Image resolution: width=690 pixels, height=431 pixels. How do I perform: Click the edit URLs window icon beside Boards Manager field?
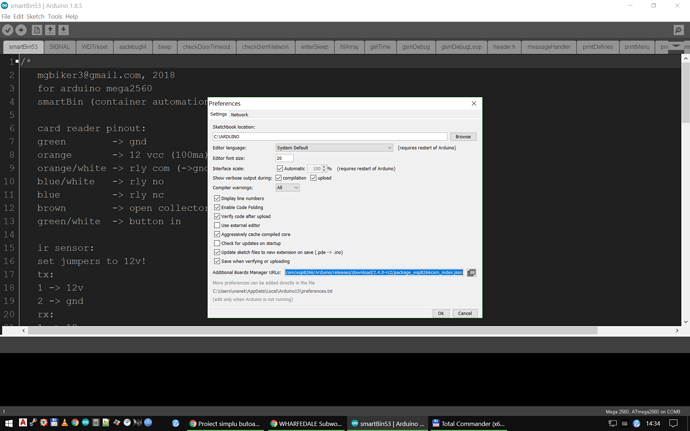pyautogui.click(x=471, y=273)
